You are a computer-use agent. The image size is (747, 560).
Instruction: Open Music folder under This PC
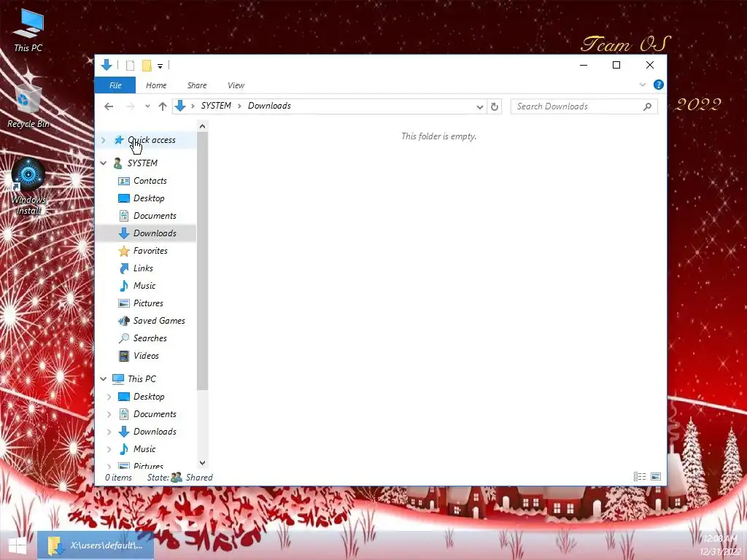144,449
